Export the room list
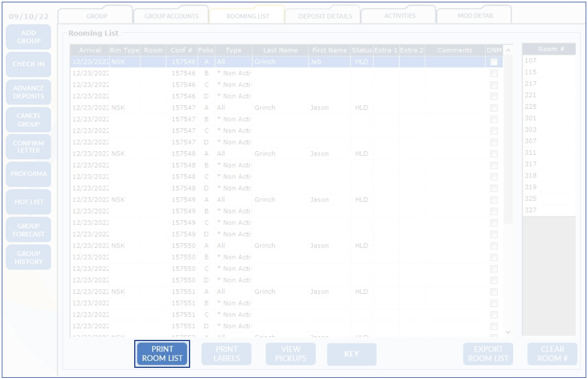Image resolution: width=588 pixels, height=379 pixels. pos(488,354)
